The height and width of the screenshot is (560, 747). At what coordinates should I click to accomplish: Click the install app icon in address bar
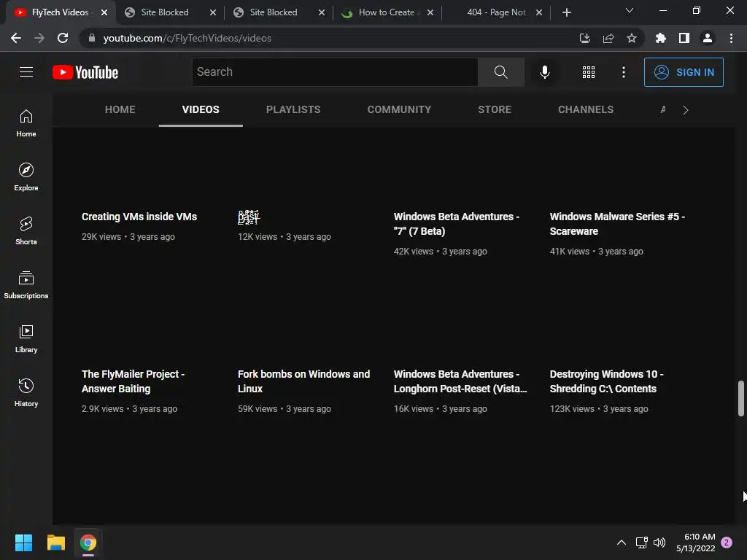tap(585, 38)
